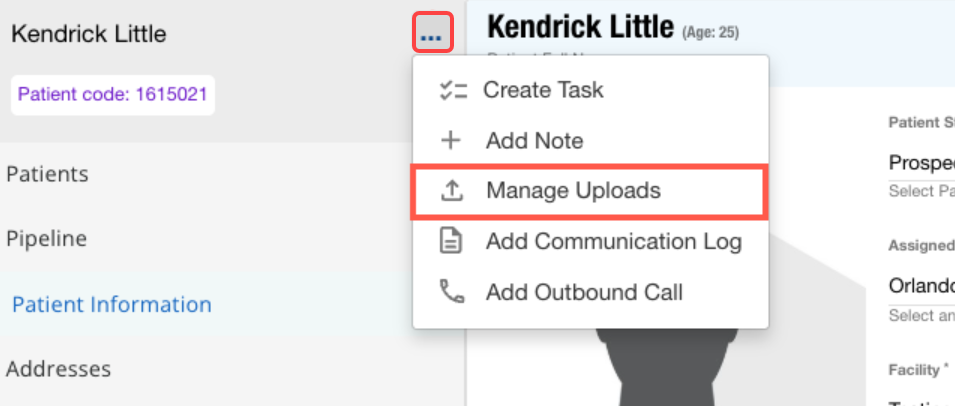Click the Manage Uploads upload icon
The height and width of the screenshot is (406, 955).
(x=451, y=190)
